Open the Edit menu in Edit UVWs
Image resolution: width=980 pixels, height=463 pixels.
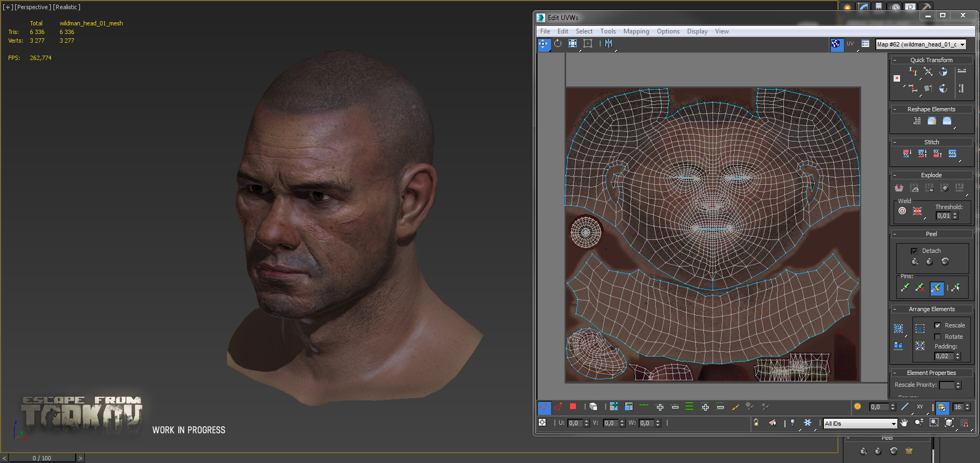click(x=563, y=31)
